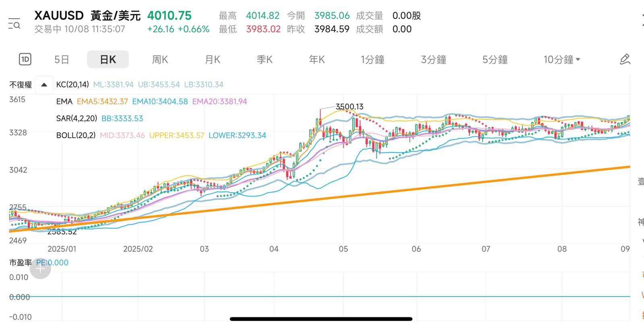Tap the floating grey plus button
This screenshot has height=327, width=644.
(x=41, y=269)
